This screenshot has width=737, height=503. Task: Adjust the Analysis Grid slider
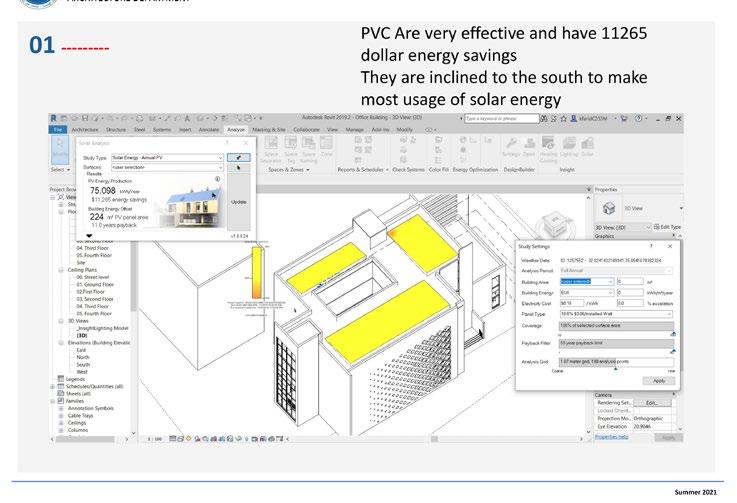click(x=614, y=368)
